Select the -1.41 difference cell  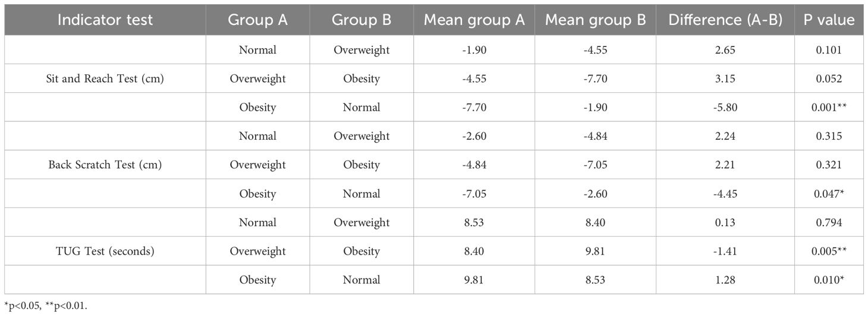pos(725,251)
